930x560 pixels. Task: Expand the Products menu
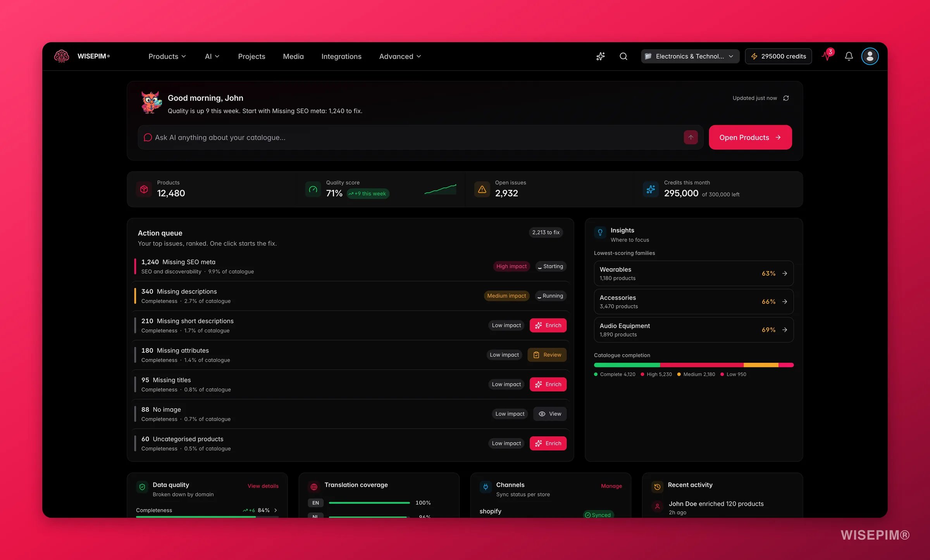point(167,56)
